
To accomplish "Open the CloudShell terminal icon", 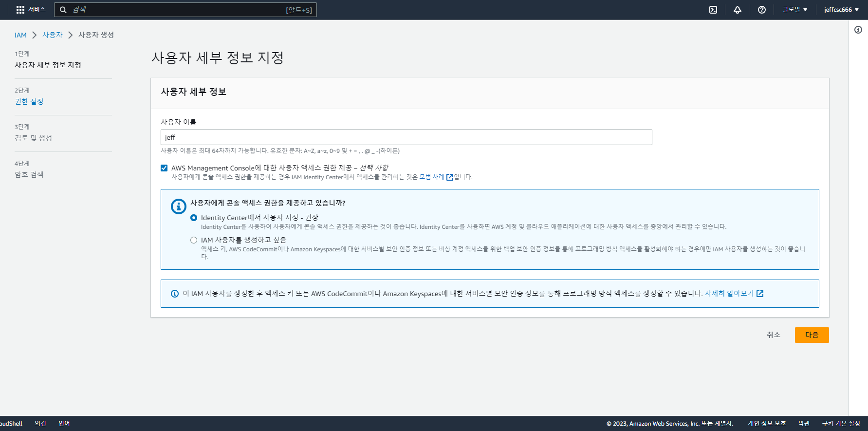I will [x=713, y=10].
